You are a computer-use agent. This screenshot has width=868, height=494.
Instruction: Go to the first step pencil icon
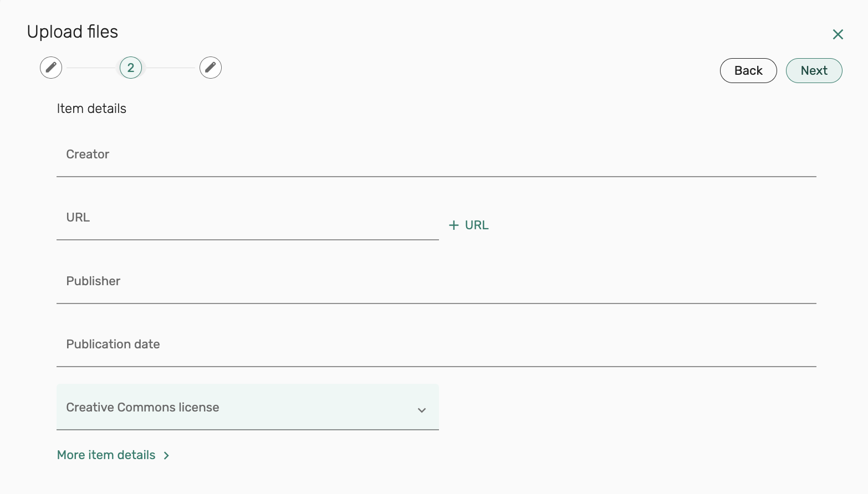51,68
